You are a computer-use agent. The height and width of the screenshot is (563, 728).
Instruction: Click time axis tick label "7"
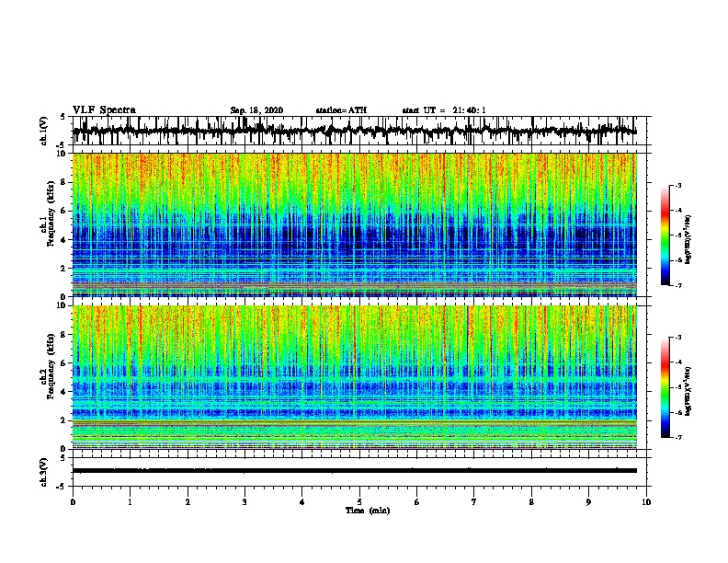tap(474, 502)
